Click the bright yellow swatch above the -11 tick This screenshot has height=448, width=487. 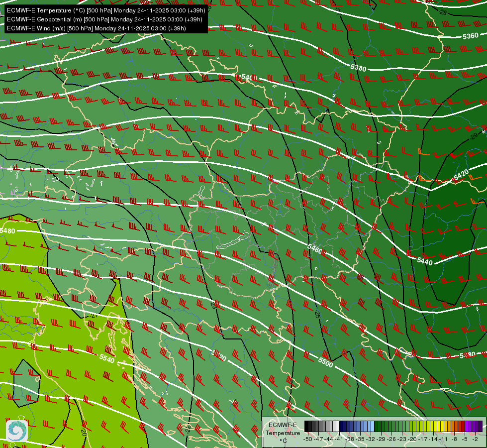(442, 426)
